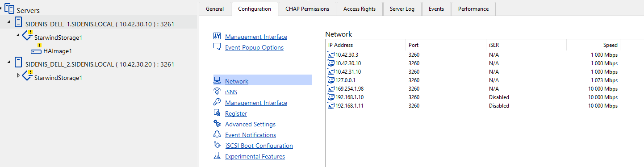Viewport: 644px width, 167px height.
Task: Open the Register link
Action: click(236, 113)
